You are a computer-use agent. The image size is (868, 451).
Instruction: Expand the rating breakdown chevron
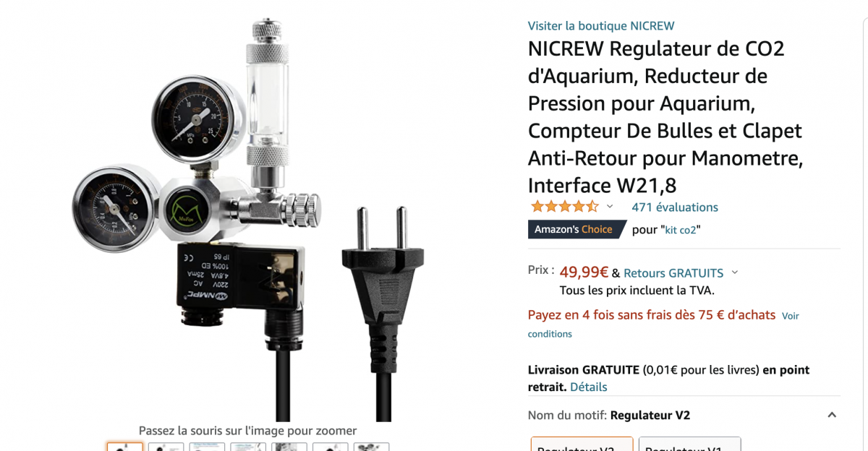click(x=610, y=207)
